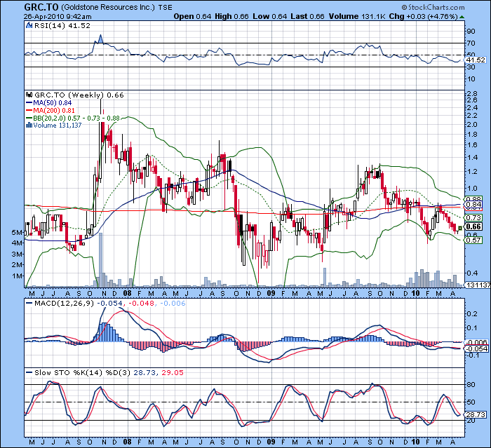Click the RSI(14) 41.52 legend label
Image resolution: width=491 pixels, height=448 pixels.
click(62, 26)
